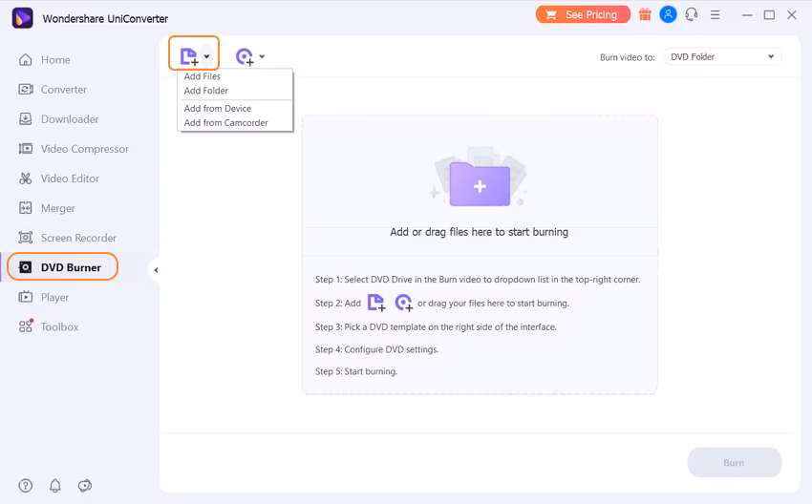Open the Burn video to DVD Folder dropdown

point(722,57)
